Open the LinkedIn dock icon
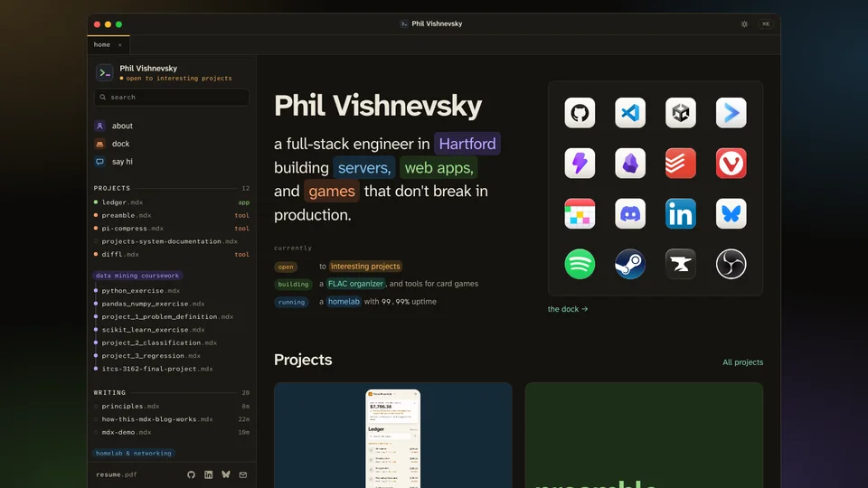The width and height of the screenshot is (868, 488). [x=680, y=213]
